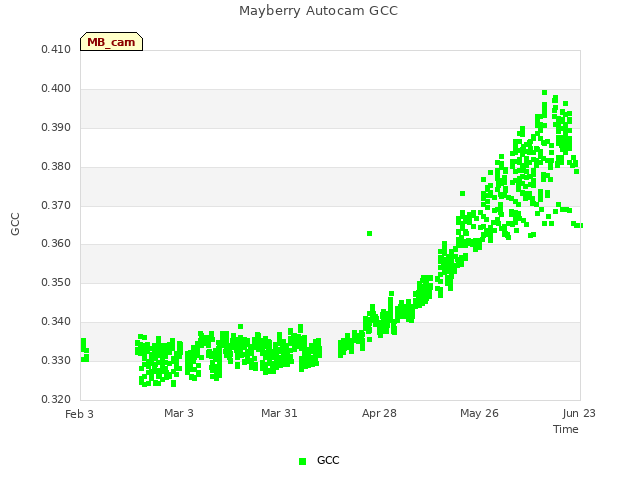640x480 pixels.
Task: Select the 0.370 y-axis tick label
Action: 56,205
